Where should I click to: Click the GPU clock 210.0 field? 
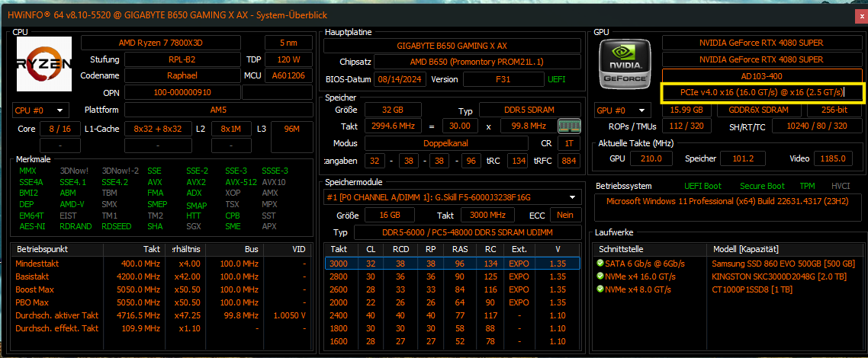[651, 158]
